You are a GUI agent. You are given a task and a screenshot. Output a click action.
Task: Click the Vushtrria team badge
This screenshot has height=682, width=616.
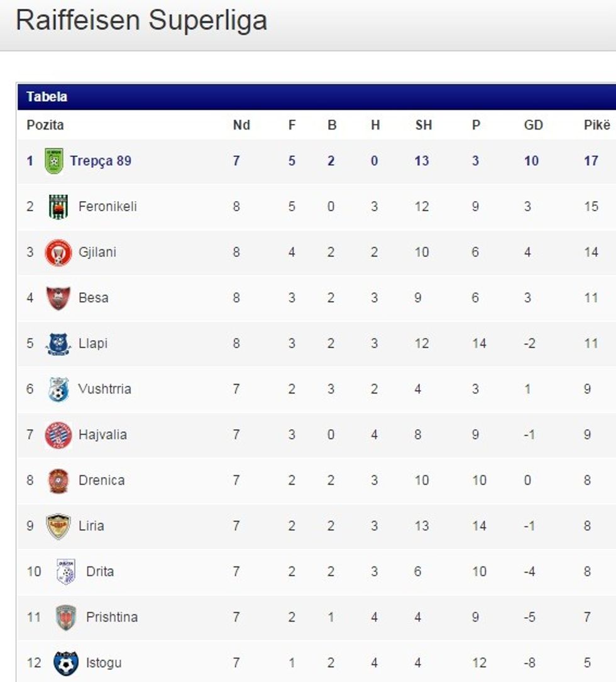[x=58, y=389]
